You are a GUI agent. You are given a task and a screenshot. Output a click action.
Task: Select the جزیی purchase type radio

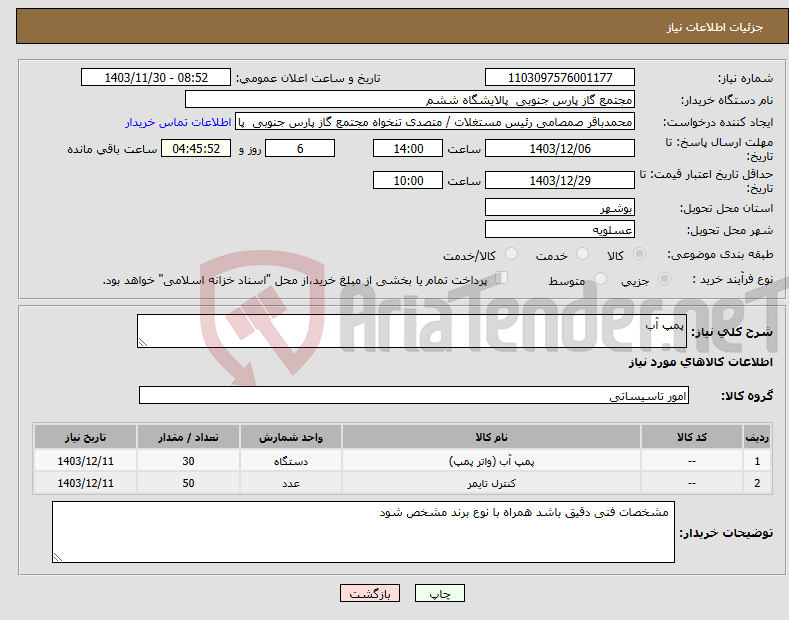click(664, 278)
